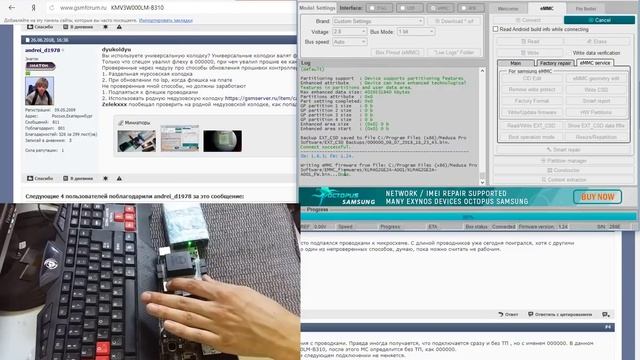
Task: Go back using the browser back arrow
Action: point(11,7)
